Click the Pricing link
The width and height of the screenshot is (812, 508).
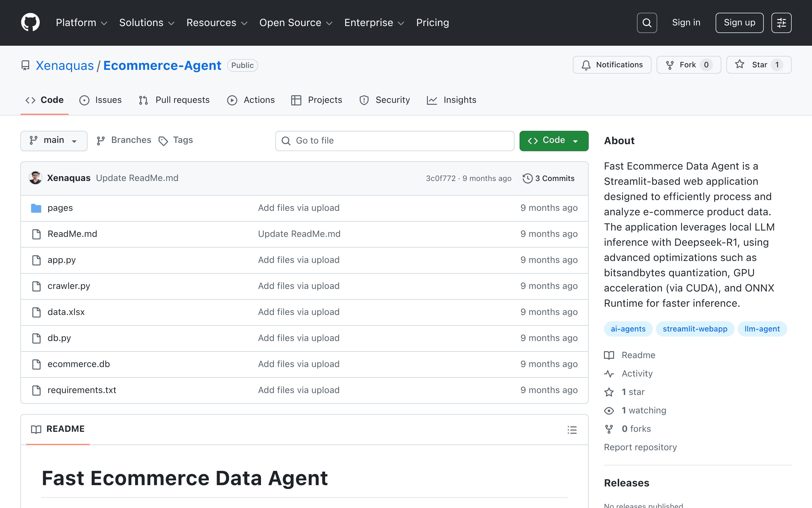pos(433,23)
